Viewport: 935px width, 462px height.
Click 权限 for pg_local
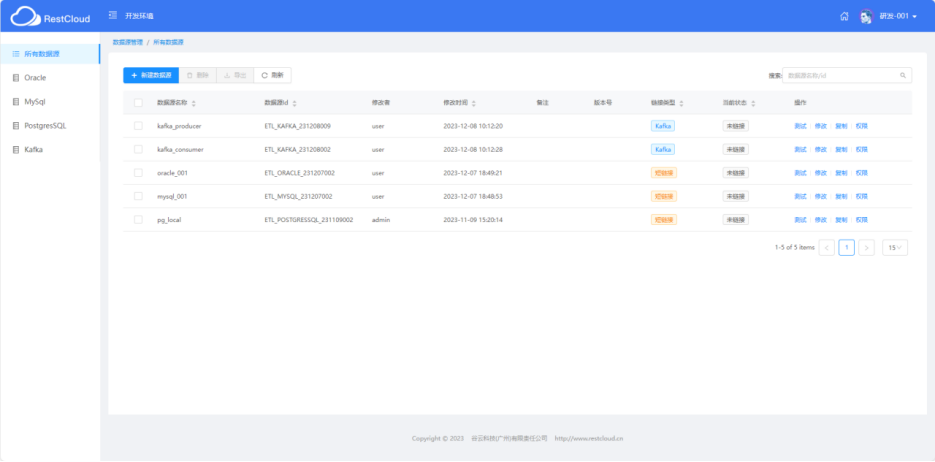point(862,219)
